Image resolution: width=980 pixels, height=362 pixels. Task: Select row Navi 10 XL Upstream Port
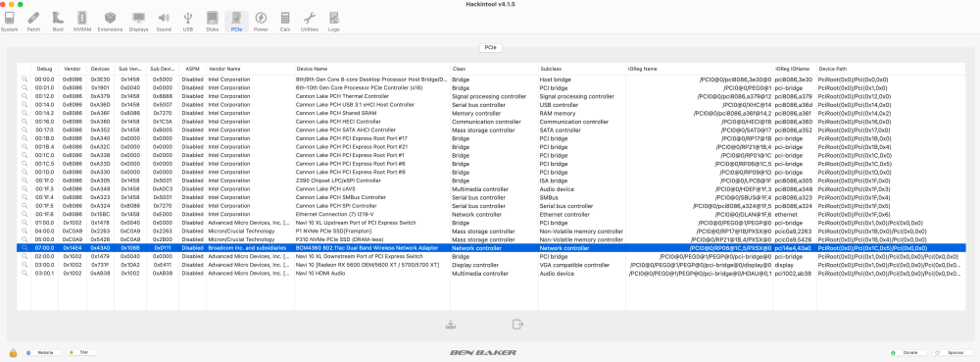[x=492, y=223]
